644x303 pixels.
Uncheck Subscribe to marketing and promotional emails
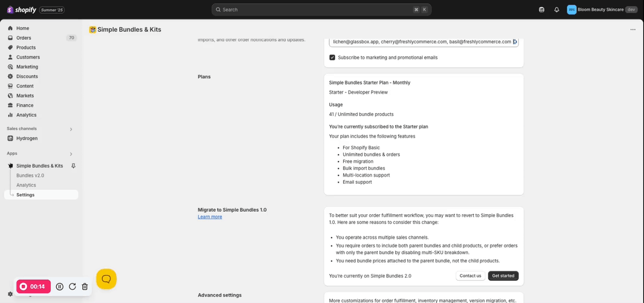click(x=332, y=57)
